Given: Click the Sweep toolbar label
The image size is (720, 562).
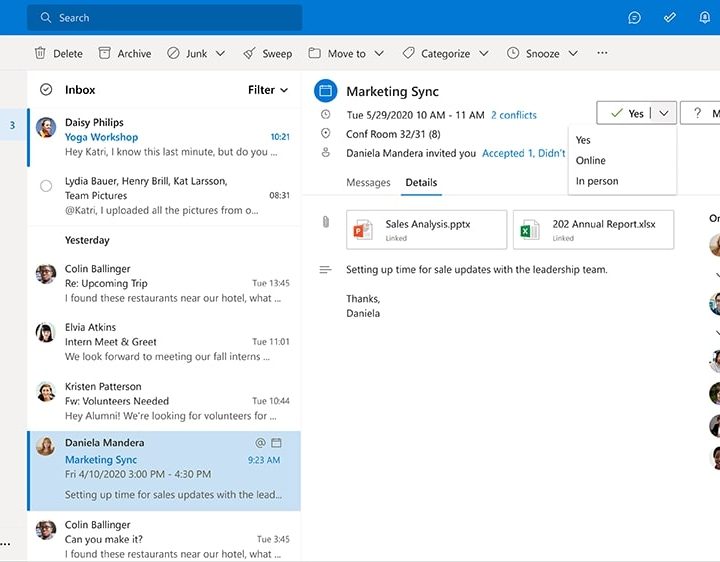Looking at the screenshot, I should pyautogui.click(x=277, y=54).
